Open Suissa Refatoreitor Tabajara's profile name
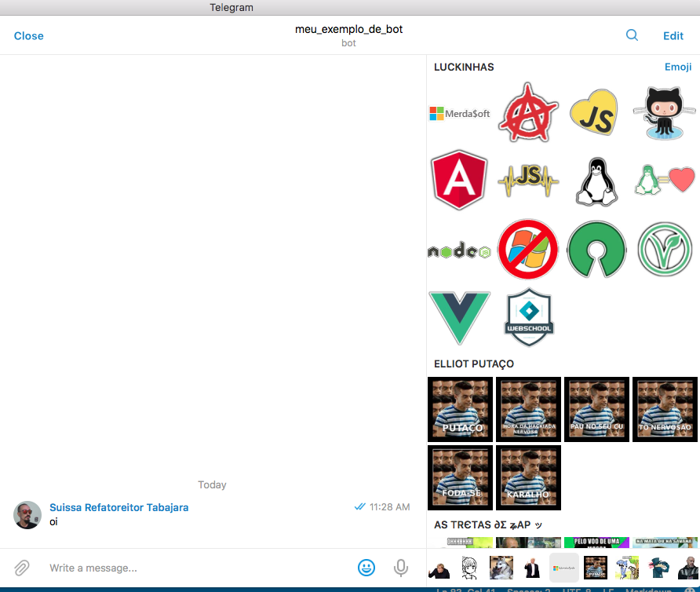 click(118, 507)
